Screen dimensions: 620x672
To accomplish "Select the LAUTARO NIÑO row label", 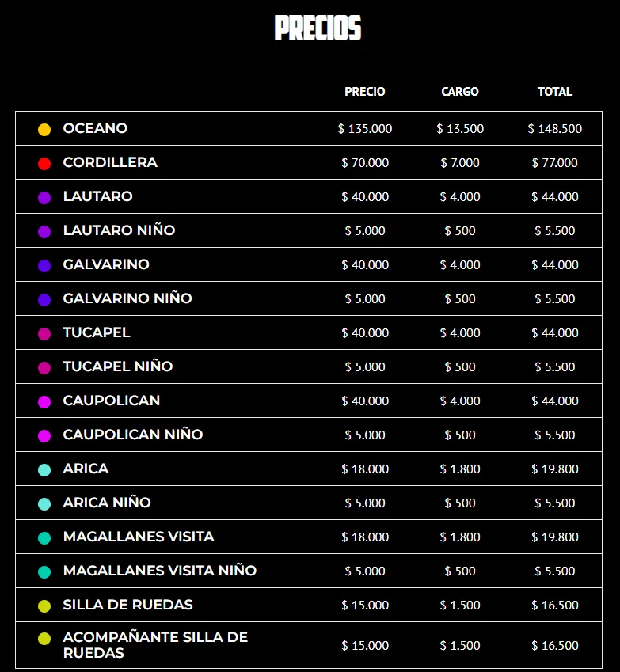I will pyautogui.click(x=119, y=230).
